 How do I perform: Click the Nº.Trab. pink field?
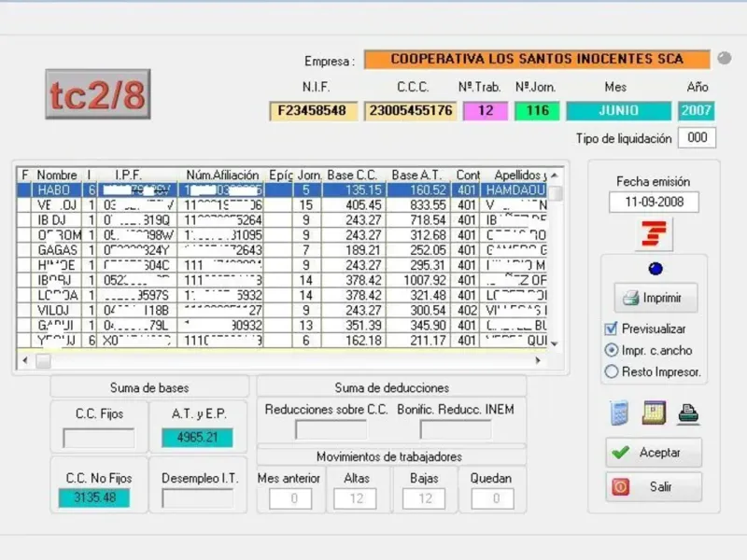click(x=486, y=110)
